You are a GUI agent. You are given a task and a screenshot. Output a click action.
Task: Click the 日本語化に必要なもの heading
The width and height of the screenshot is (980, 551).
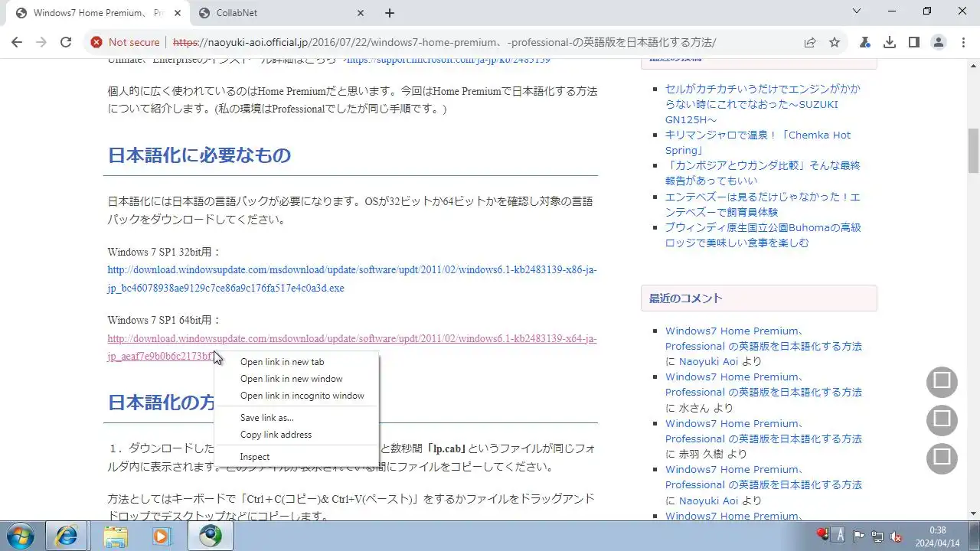(199, 155)
